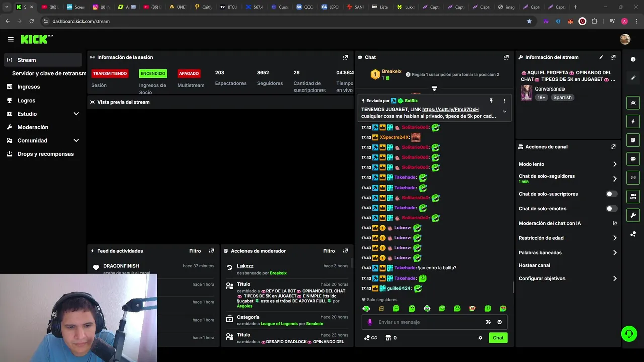
Task: Open the user profile avatar top right
Action: pos(625,39)
